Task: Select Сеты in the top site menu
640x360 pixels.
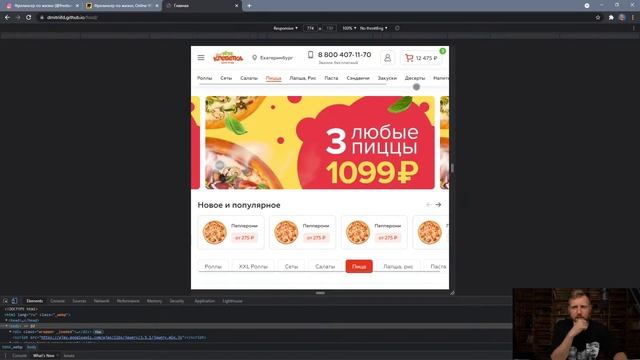Action: pyautogui.click(x=226, y=78)
